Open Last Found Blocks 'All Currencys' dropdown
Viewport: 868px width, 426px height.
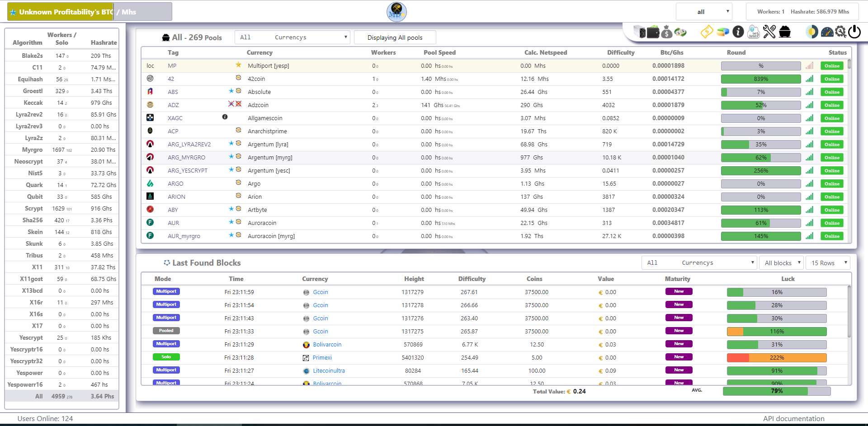[699, 262]
